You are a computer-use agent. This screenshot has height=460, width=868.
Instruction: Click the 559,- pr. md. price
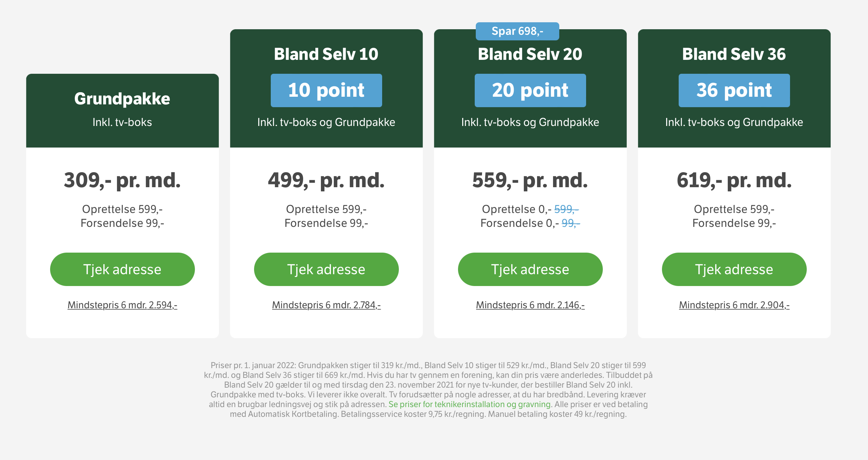point(530,180)
